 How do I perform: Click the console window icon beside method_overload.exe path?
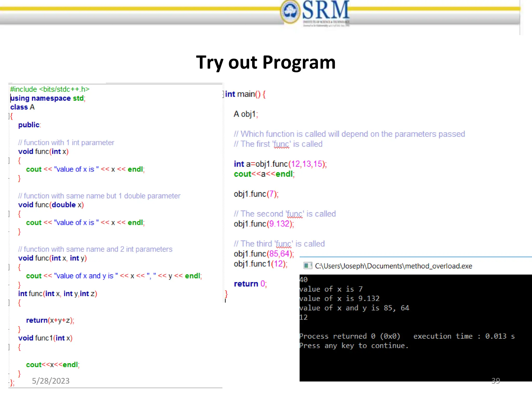(x=308, y=266)
